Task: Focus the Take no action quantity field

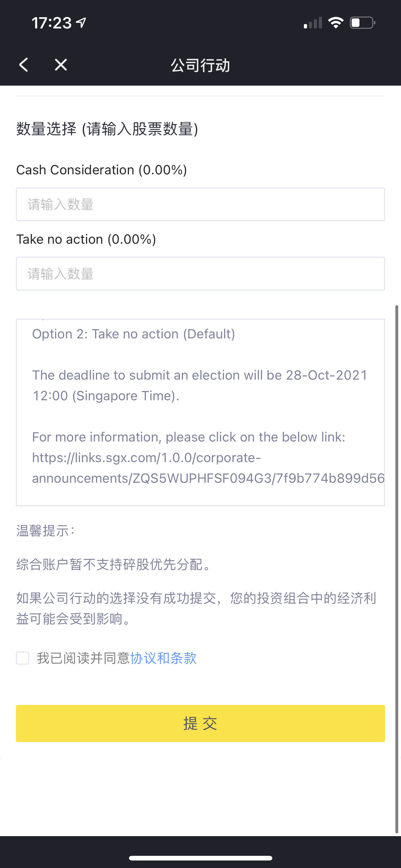Action: click(200, 274)
